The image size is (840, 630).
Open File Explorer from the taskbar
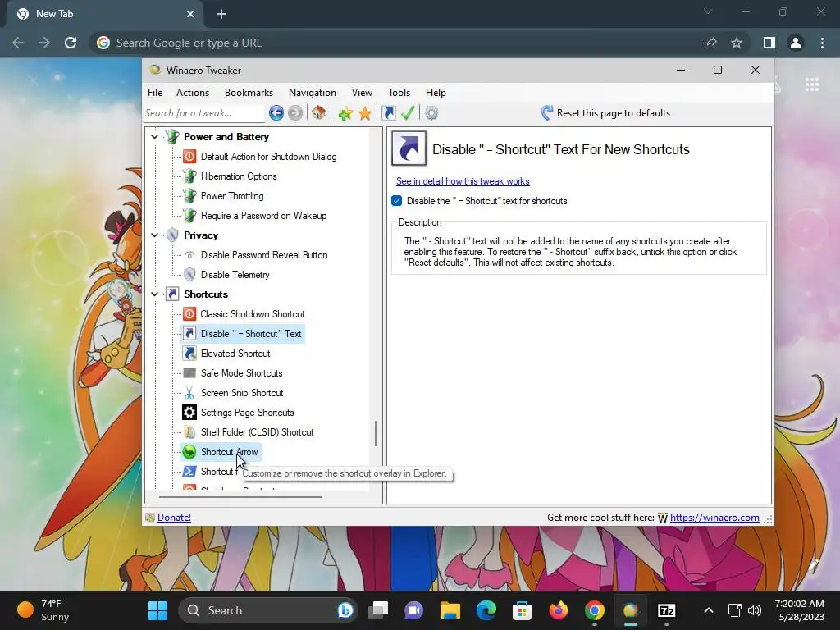point(450,610)
